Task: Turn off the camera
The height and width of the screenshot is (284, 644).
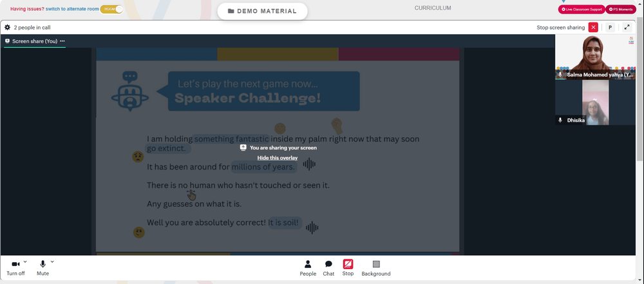Action: [x=15, y=267]
